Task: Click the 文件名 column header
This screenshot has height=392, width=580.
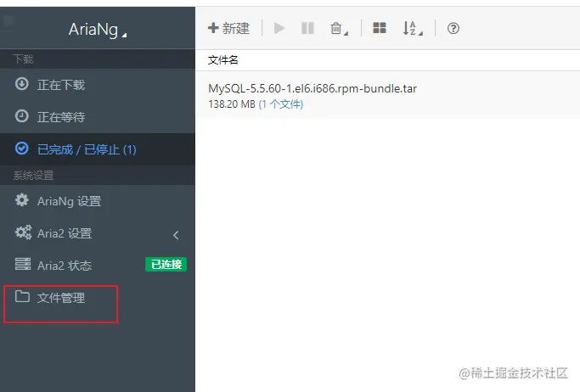Action: click(x=222, y=60)
